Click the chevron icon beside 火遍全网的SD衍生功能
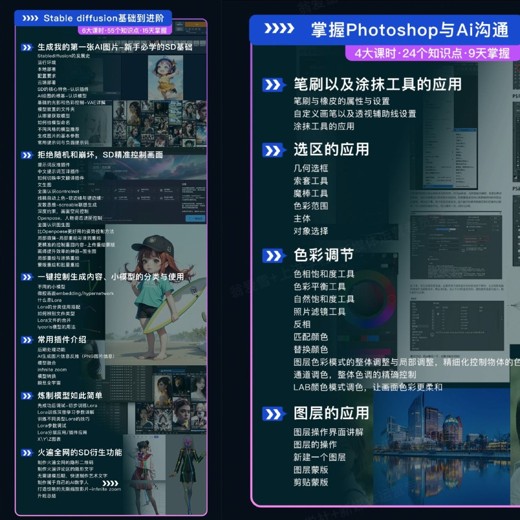Image resolution: width=520 pixels, height=520 pixels. [x=27, y=453]
